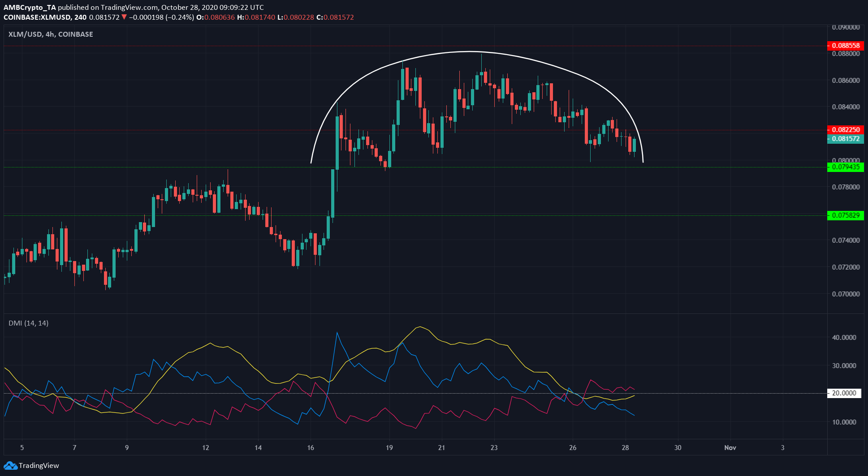The width and height of the screenshot is (868, 476).
Task: Click the date label 30 on time axis
Action: (x=678, y=448)
